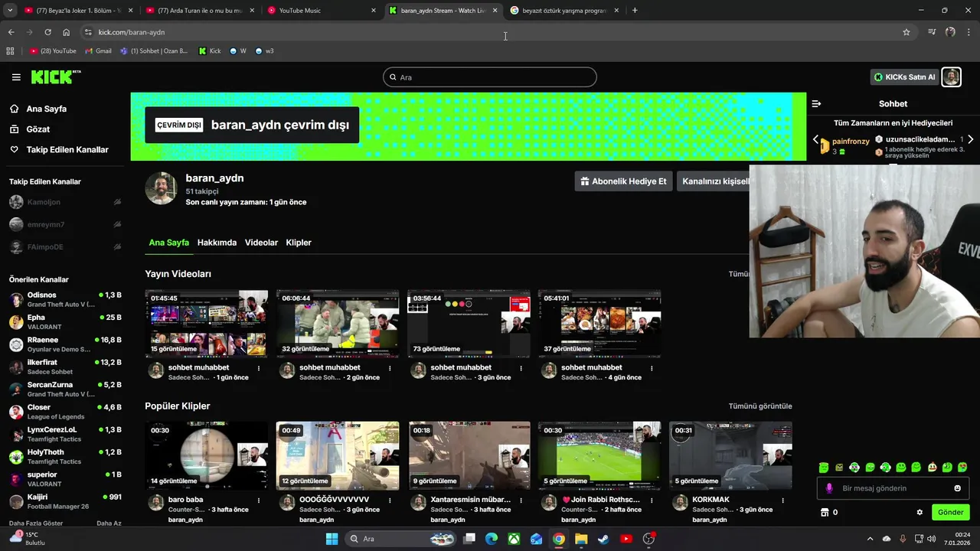Open Gözat in the sidebar
Image resolution: width=980 pixels, height=551 pixels.
(x=38, y=129)
